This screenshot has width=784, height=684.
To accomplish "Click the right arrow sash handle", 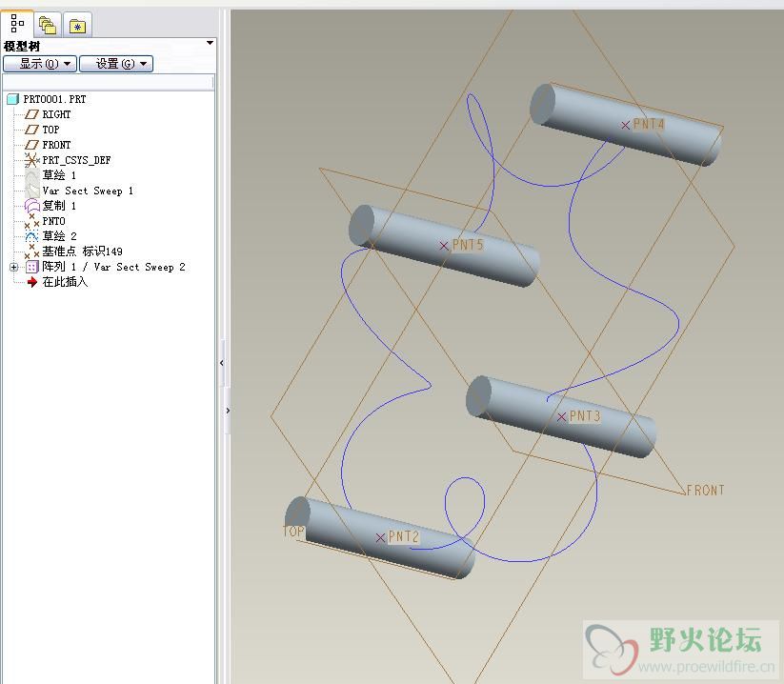I will 228,411.
